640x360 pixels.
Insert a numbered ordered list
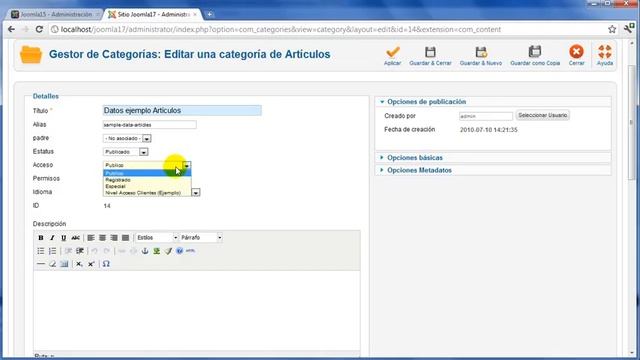(52, 251)
